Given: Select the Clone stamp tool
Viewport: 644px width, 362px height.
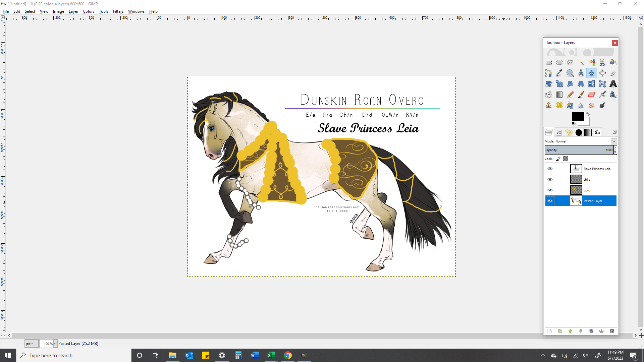Looking at the screenshot, I should point(549,105).
